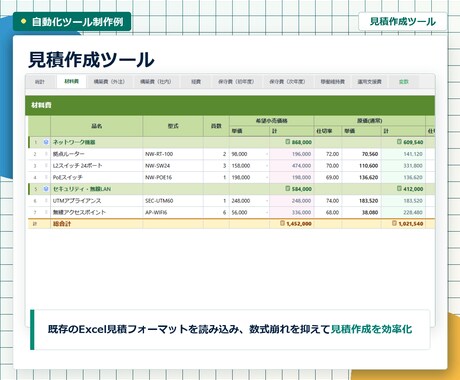Image resolution: width=460 pixels, height=380 pixels.
Task: Select the 無線アクセスポイント name cell
Action: click(x=97, y=212)
